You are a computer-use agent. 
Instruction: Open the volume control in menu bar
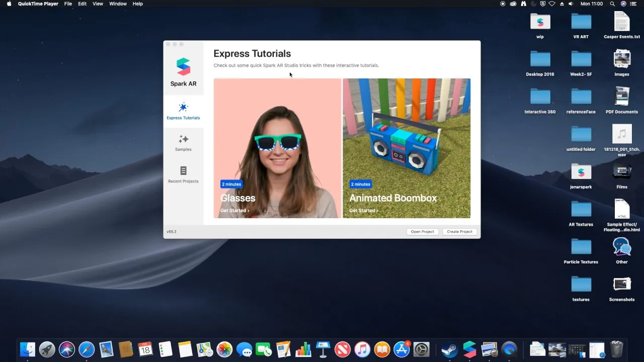pyautogui.click(x=571, y=4)
